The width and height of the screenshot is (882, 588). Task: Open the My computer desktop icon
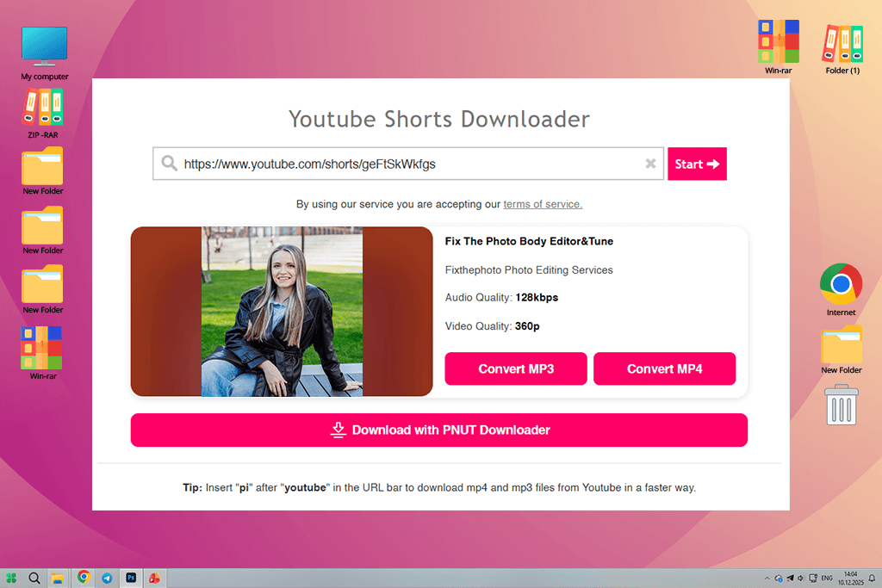click(x=44, y=53)
